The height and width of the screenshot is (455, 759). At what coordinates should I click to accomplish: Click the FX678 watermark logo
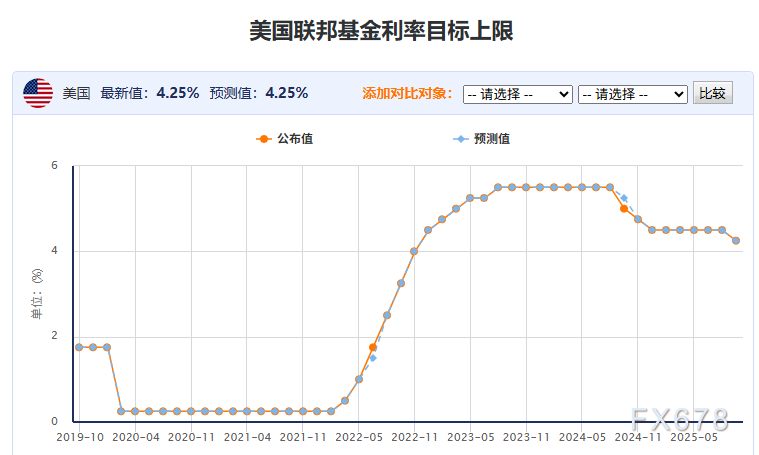tap(679, 418)
